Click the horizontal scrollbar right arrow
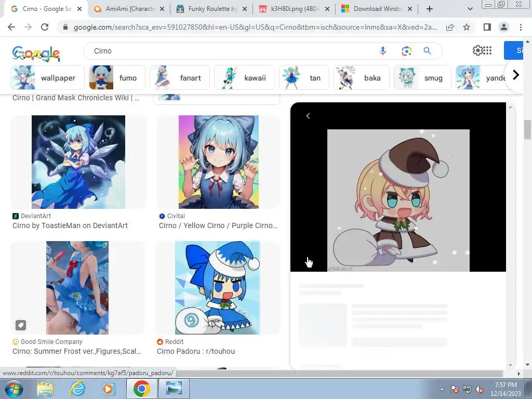The width and height of the screenshot is (532, 399). coord(518,374)
